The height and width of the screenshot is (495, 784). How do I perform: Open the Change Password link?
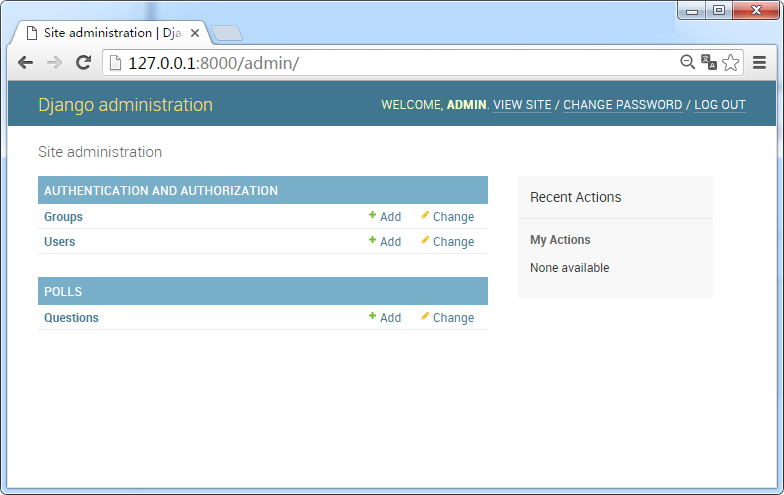622,105
